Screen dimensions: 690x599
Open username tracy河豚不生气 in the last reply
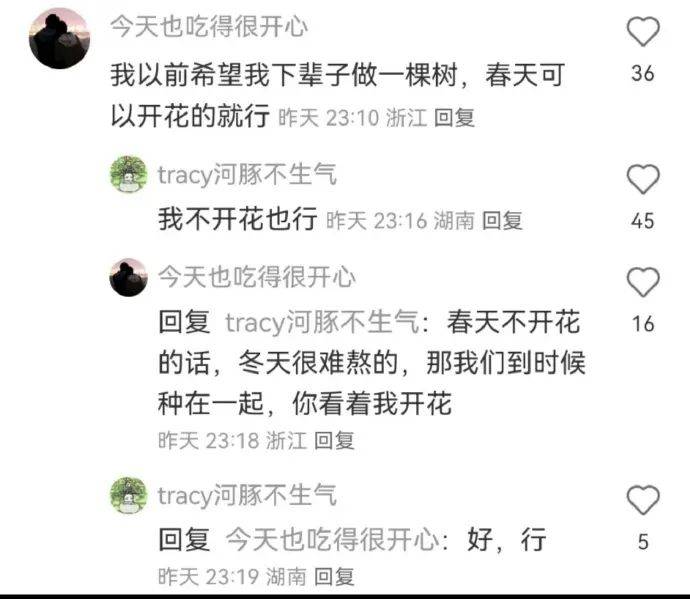(x=247, y=495)
